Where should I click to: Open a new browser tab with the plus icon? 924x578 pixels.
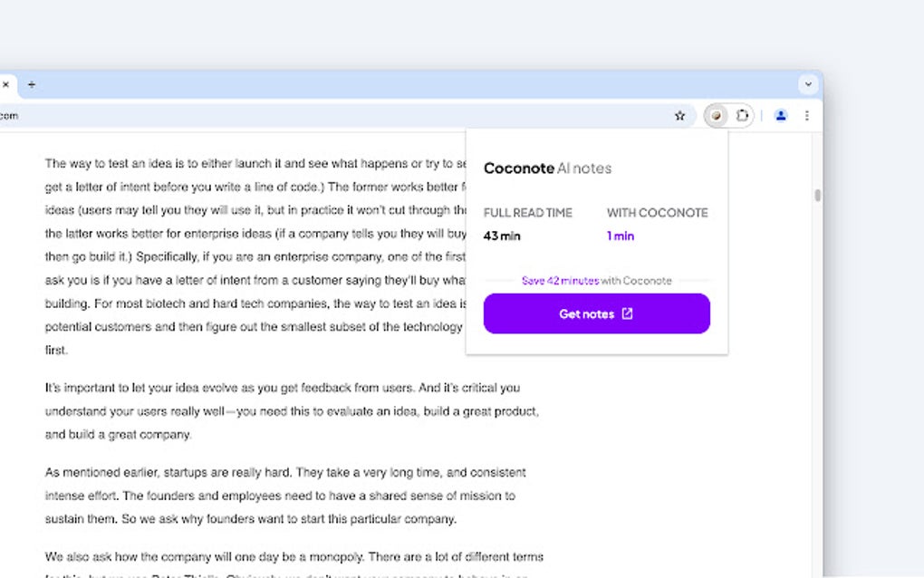tap(32, 84)
